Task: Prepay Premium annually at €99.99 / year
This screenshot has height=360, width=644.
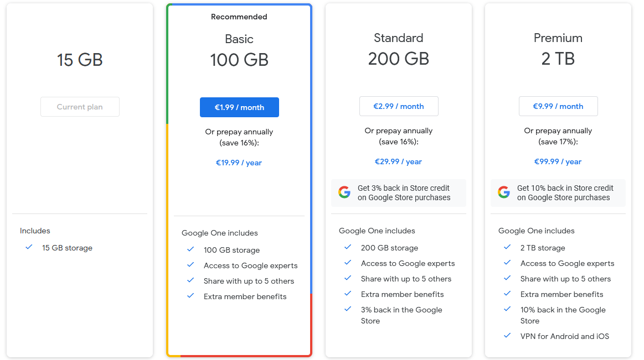Action: (x=558, y=161)
